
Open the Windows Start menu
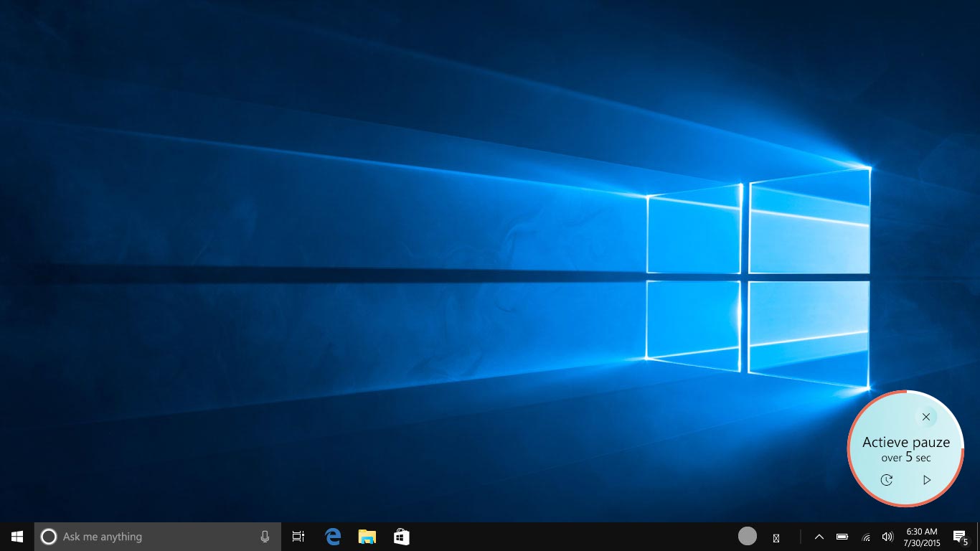pyautogui.click(x=17, y=537)
